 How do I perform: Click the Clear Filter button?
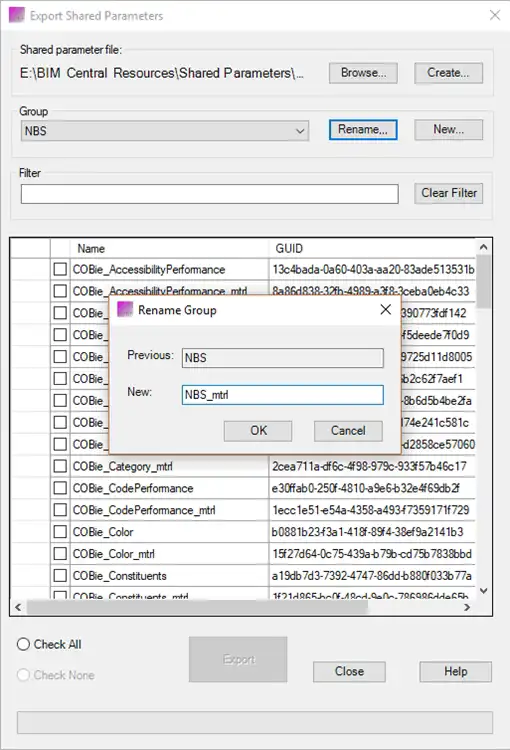449,193
